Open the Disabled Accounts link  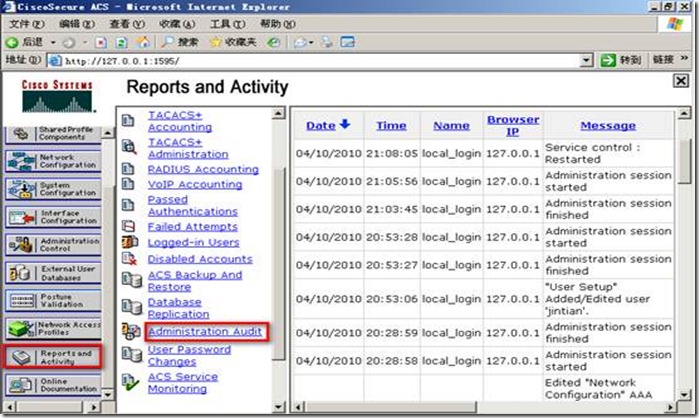click(x=200, y=258)
